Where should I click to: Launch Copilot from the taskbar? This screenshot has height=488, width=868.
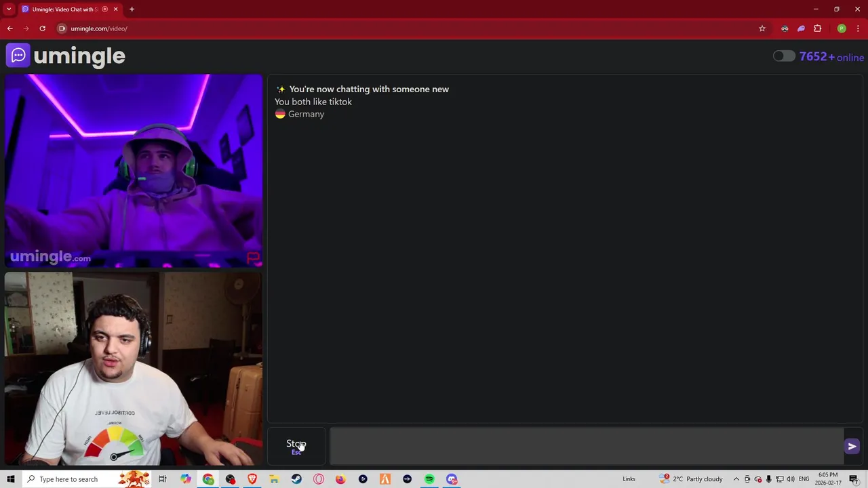(186, 479)
